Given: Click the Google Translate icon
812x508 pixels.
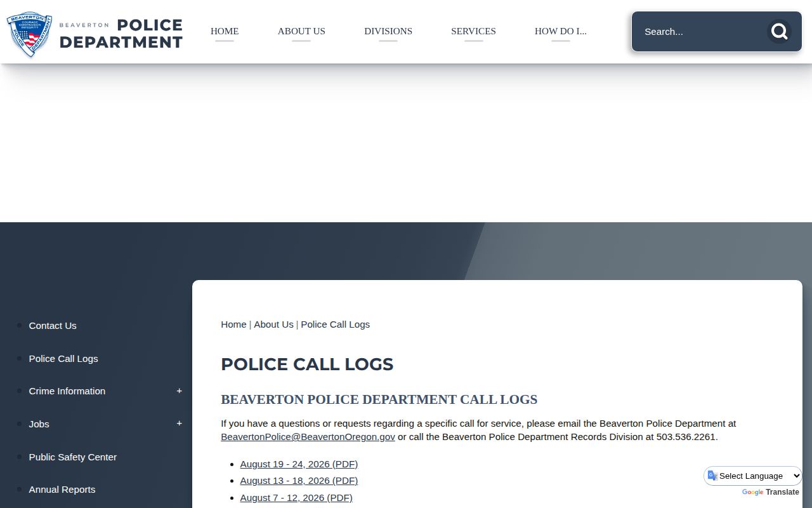Looking at the screenshot, I should tap(712, 476).
